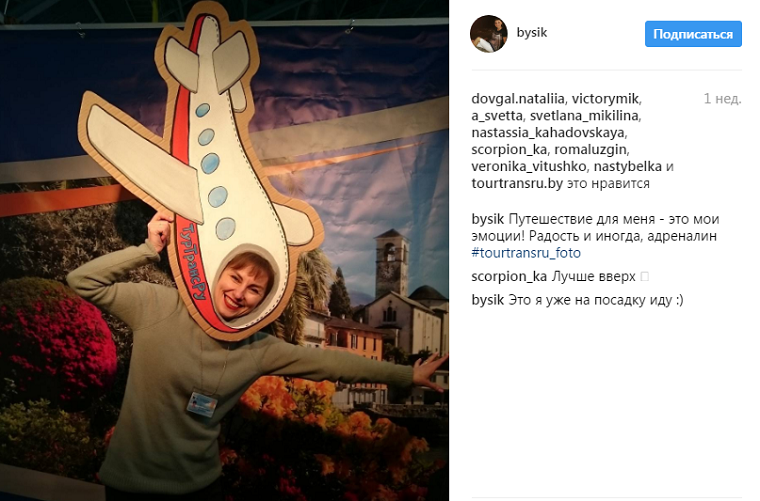
Task: Click the emoji in scorpion_ka's comment
Action: click(x=645, y=277)
